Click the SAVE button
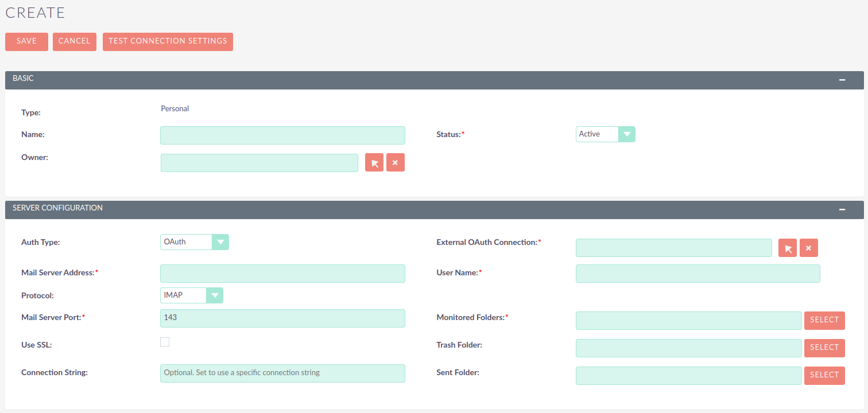Image resolution: width=868 pixels, height=413 pixels. click(x=26, y=41)
